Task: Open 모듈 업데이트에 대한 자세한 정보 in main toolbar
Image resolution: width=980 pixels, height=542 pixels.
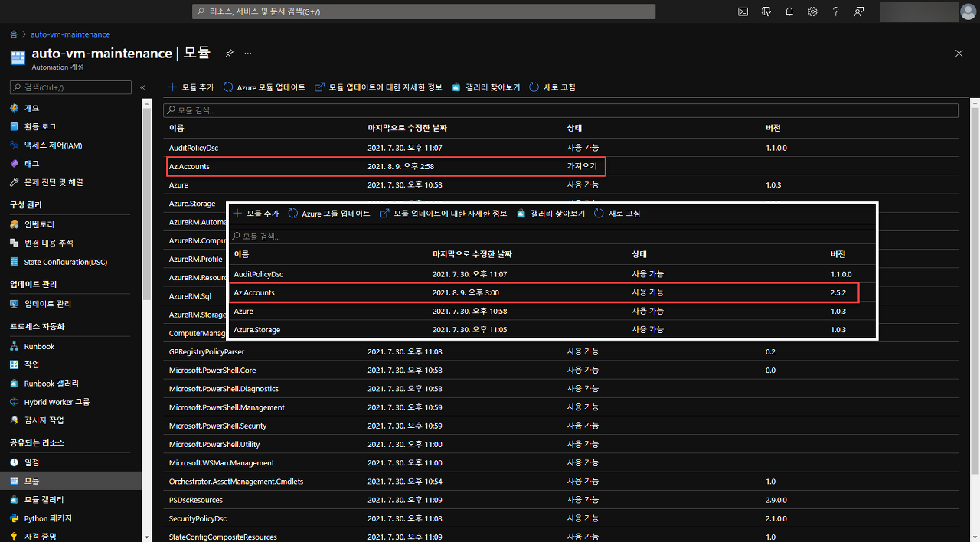Action: click(x=379, y=87)
